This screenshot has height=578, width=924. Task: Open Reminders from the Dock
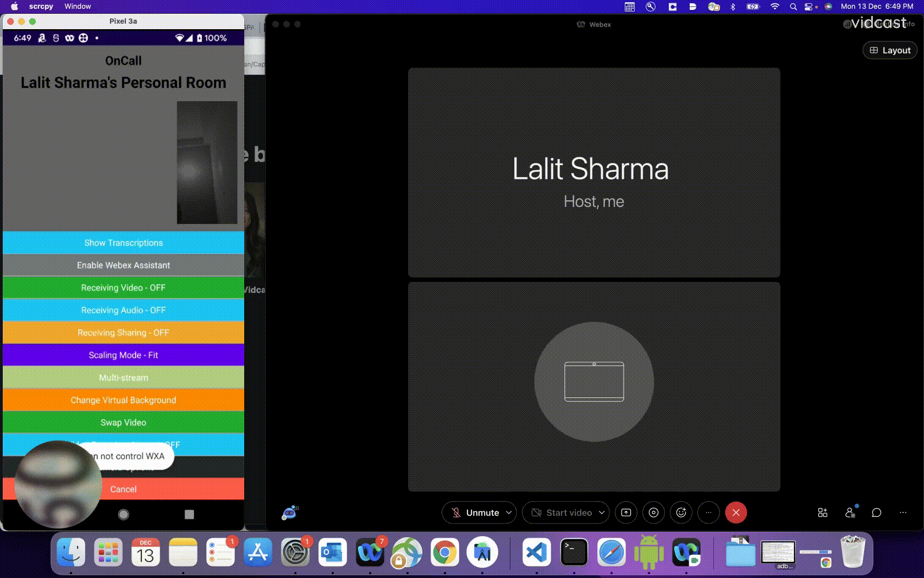click(x=221, y=552)
